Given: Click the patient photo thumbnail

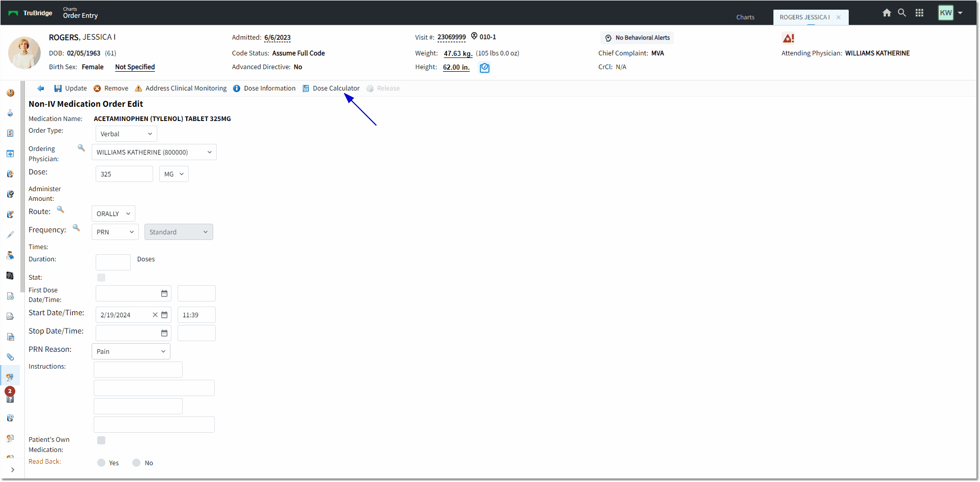Looking at the screenshot, I should point(24,53).
